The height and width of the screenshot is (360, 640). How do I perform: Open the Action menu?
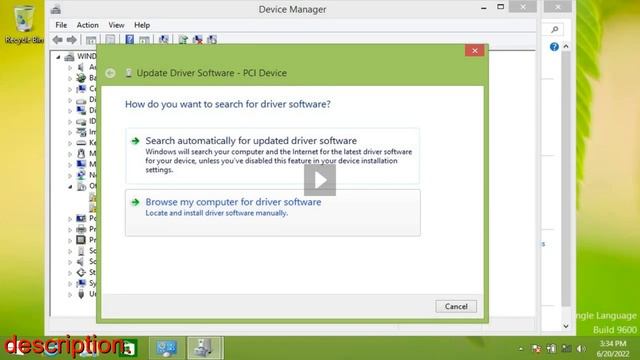[x=87, y=25]
